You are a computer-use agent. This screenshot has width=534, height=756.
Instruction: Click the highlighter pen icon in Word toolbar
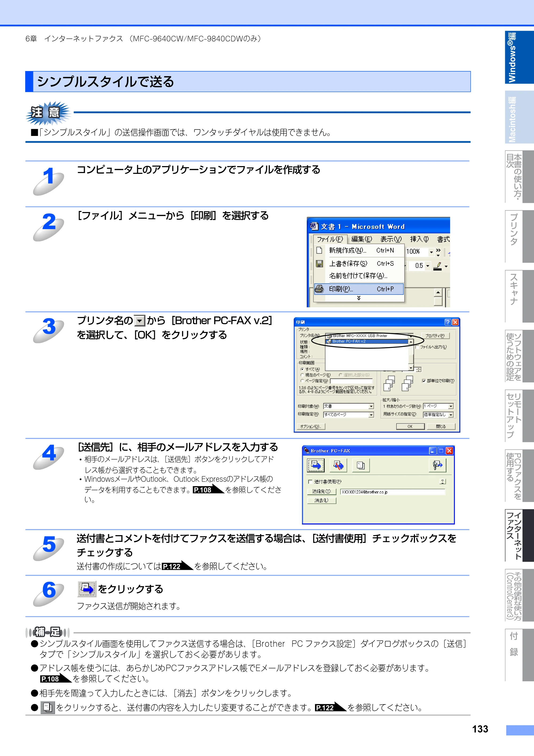click(x=437, y=265)
